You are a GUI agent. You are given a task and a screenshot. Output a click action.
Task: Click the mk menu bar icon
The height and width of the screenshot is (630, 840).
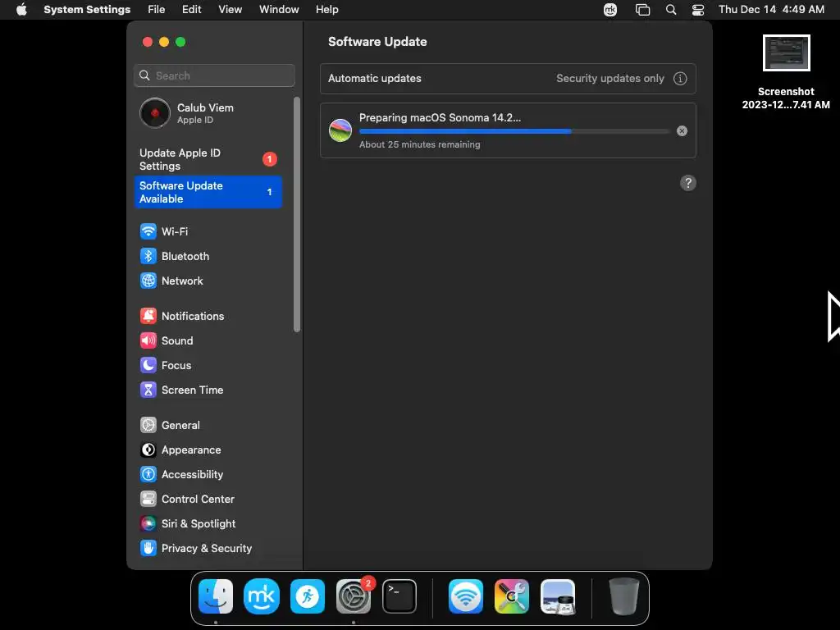610,10
